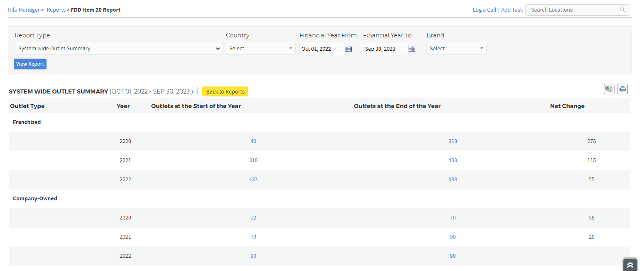This screenshot has width=644, height=271.
Task: Select the Company-Owned section label
Action: tap(35, 199)
